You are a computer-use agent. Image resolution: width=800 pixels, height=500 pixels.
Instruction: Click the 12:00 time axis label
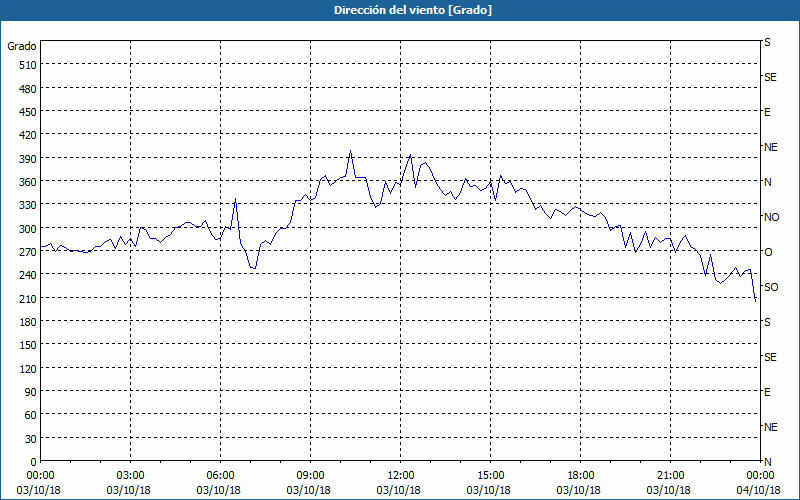[x=401, y=476]
